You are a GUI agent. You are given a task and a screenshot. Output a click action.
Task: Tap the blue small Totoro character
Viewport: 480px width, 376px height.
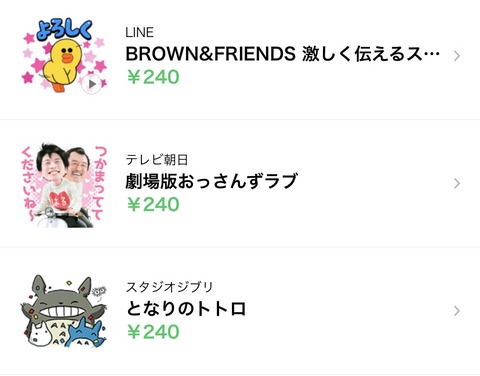83,333
